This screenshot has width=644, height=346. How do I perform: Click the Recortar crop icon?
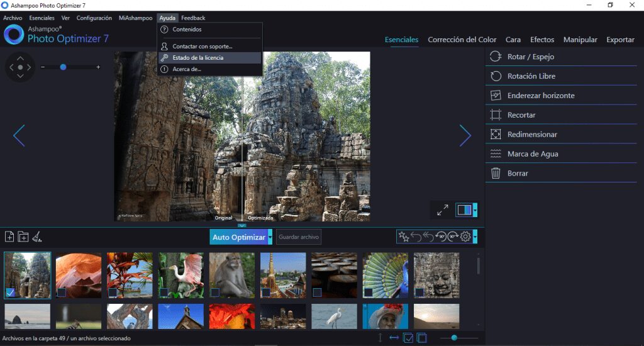[496, 114]
